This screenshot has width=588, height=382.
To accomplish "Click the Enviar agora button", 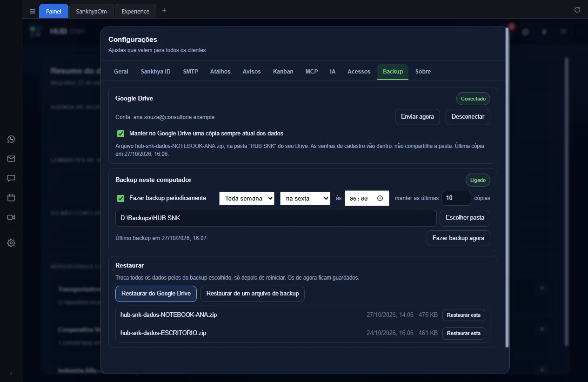I will pos(417,117).
